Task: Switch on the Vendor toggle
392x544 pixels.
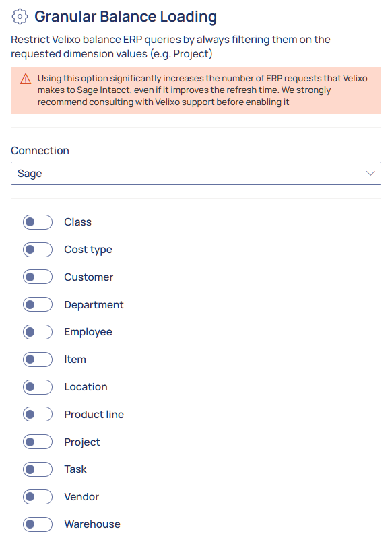Action: [38, 497]
